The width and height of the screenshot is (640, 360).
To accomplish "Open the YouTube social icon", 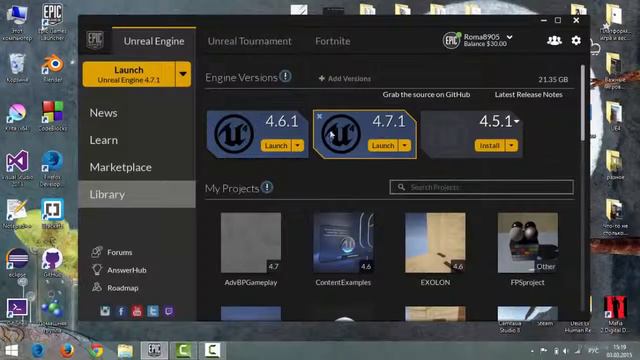I will point(137,311).
